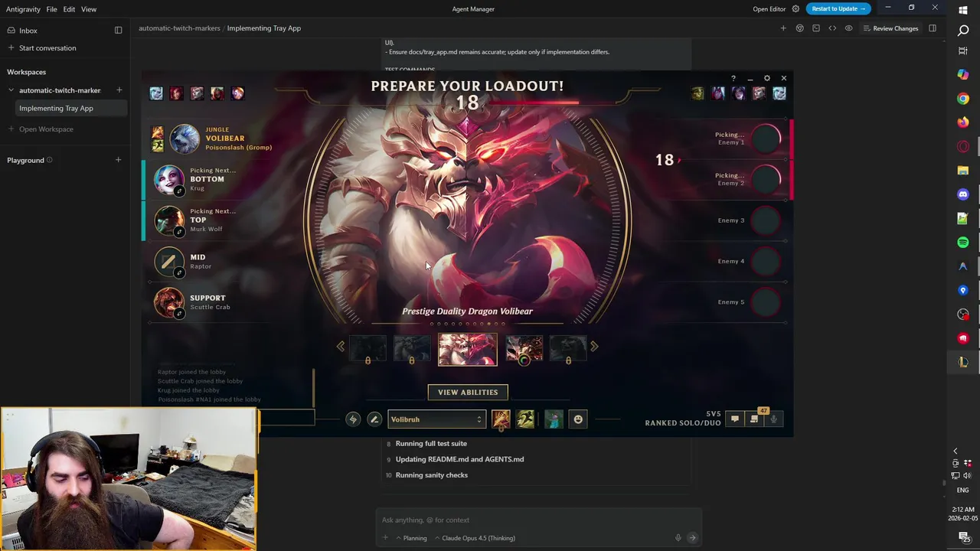Open Volibruh rune page dropdown
The width and height of the screenshot is (980, 551).
[436, 419]
